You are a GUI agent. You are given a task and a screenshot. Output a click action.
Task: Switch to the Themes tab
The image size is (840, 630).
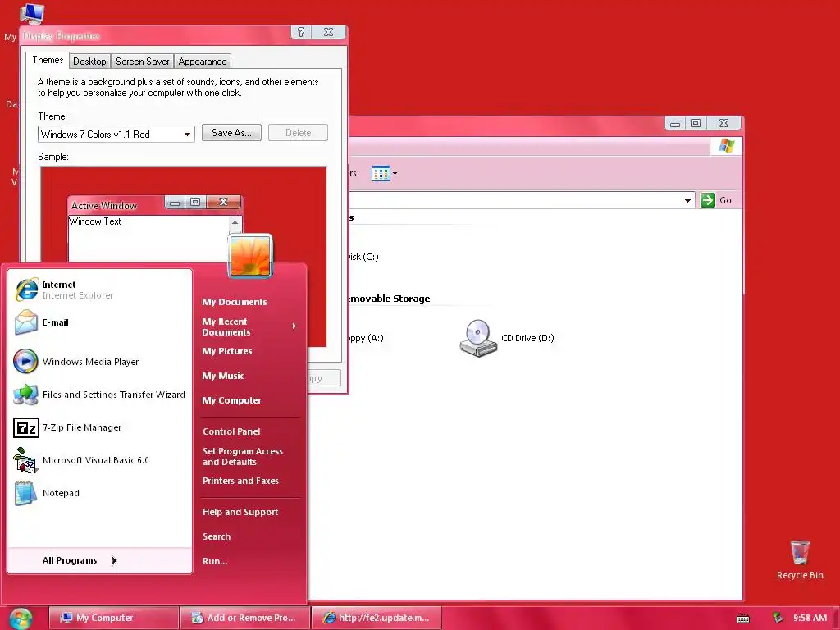(x=48, y=60)
